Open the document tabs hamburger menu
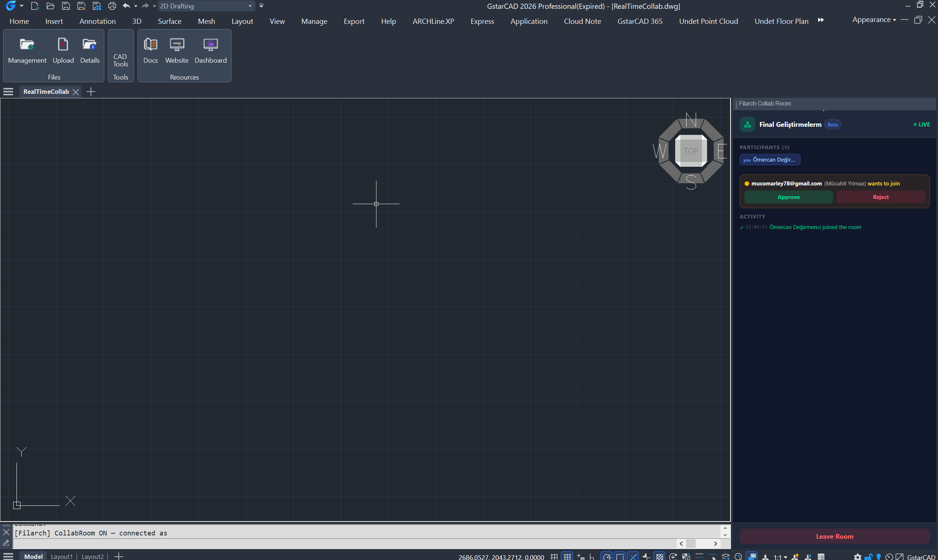This screenshot has width=938, height=560. pos(8,91)
